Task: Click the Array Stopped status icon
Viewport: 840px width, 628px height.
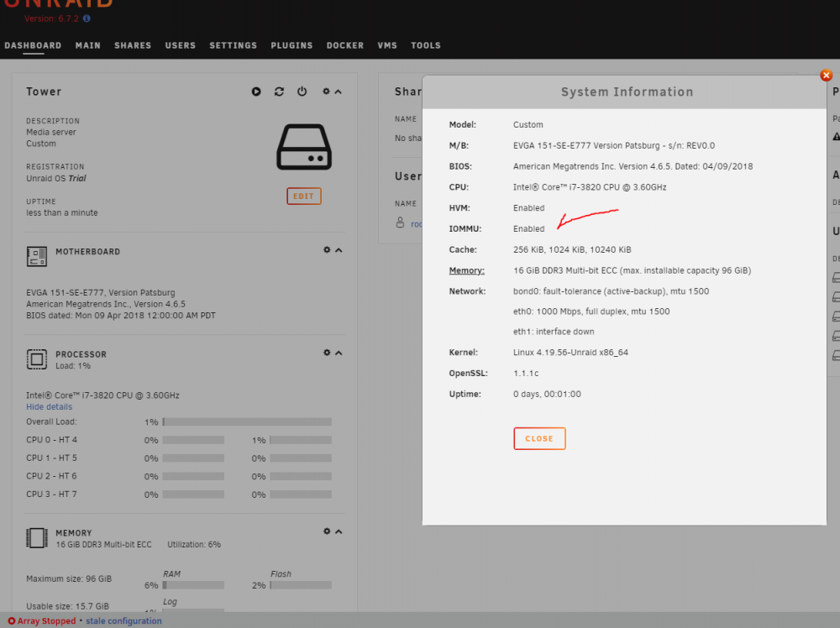Action: (12, 621)
